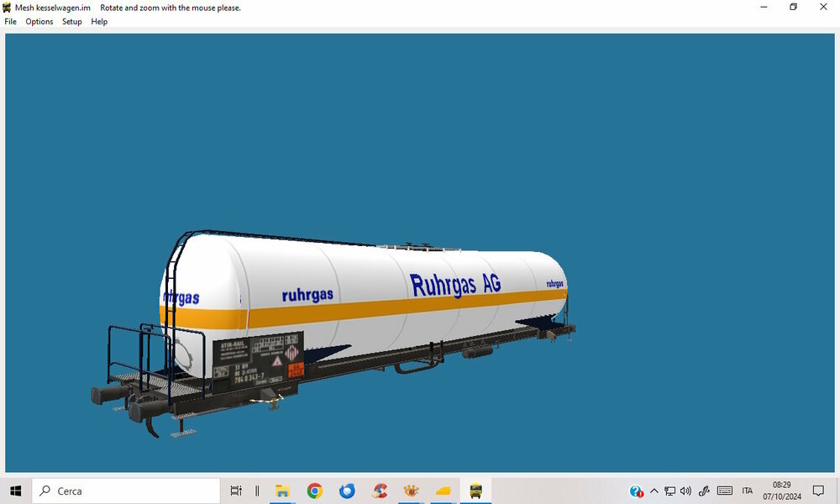Launch Google Chrome from the taskbar
840x504 pixels.
coord(314,491)
